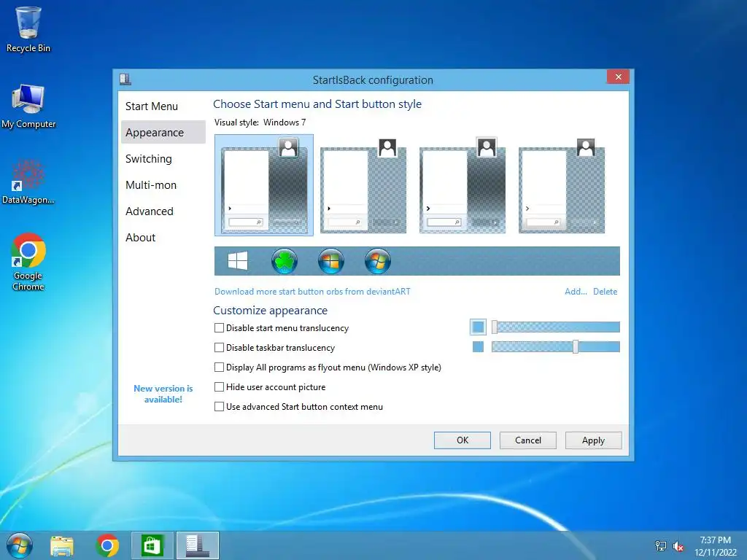Viewport: 747px width, 560px height.
Task: Select the Google Chrome desktop shortcut
Action: [x=28, y=262]
